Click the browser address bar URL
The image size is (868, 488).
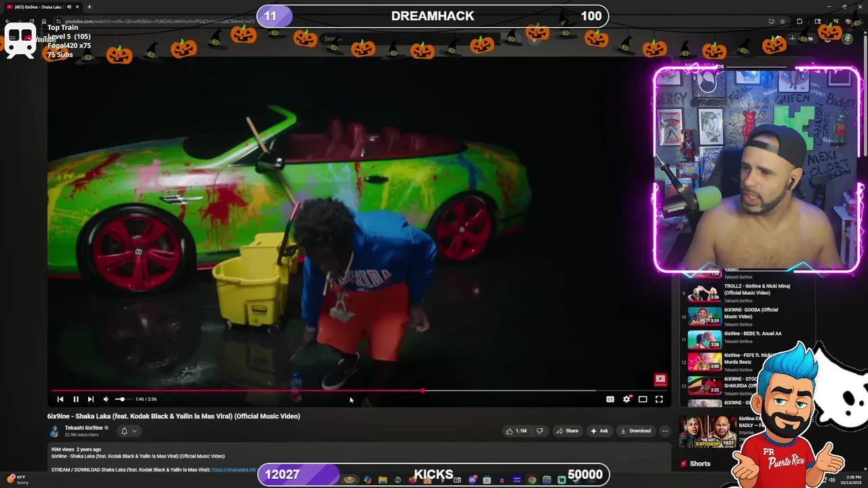pos(159,21)
